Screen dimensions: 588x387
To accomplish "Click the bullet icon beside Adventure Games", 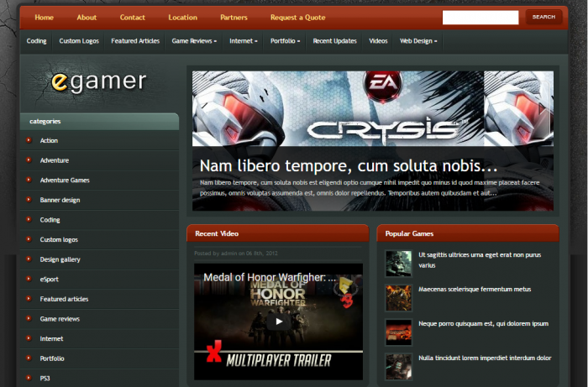I will (29, 180).
